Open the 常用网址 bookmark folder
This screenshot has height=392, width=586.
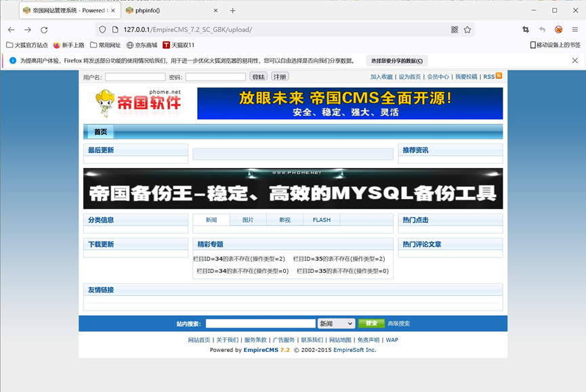coord(106,45)
